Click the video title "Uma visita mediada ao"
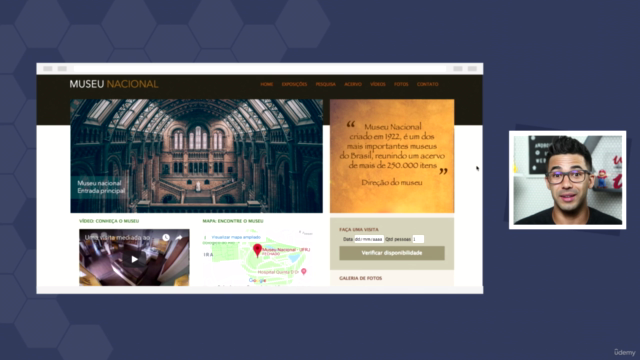This screenshot has width=640, height=360. coord(117,237)
